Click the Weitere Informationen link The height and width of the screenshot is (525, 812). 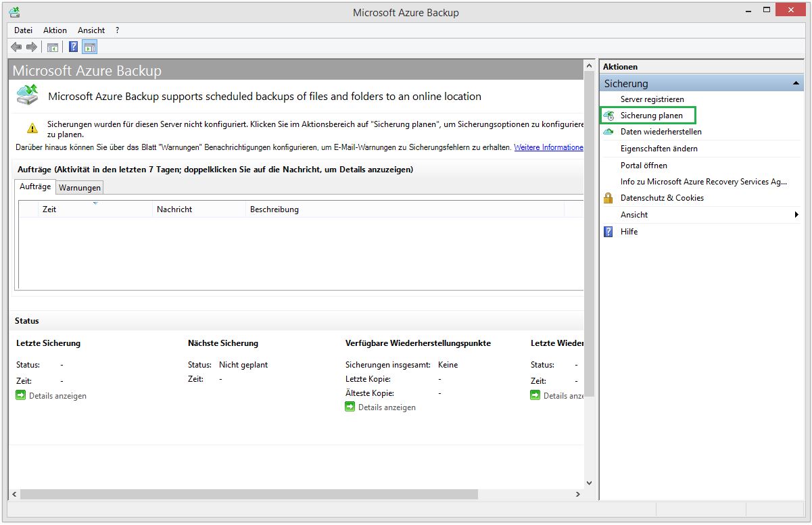550,147
